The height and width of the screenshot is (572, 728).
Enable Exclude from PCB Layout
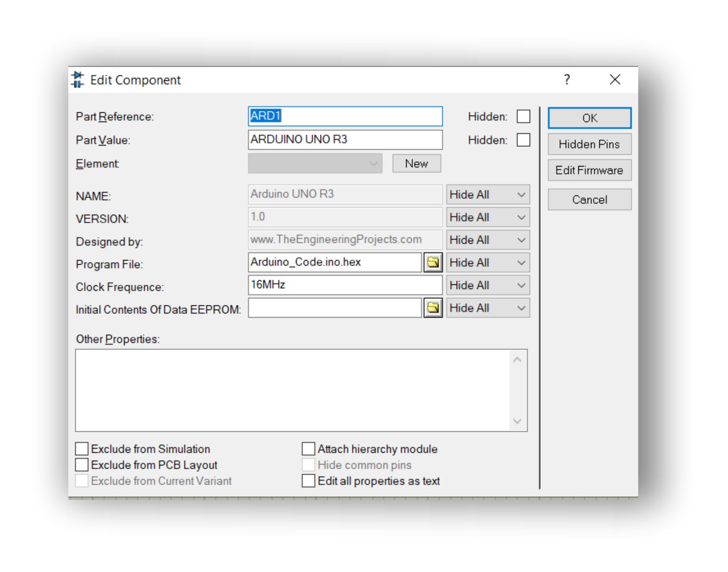[82, 465]
